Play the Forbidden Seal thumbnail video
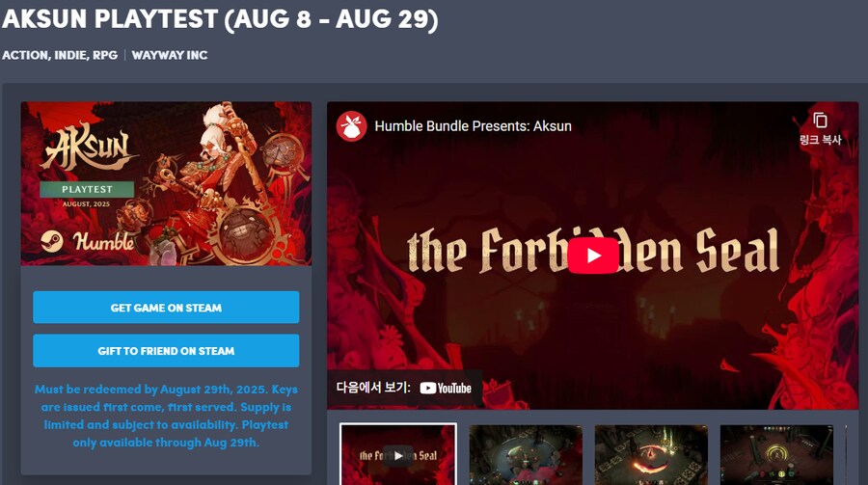 (398, 454)
